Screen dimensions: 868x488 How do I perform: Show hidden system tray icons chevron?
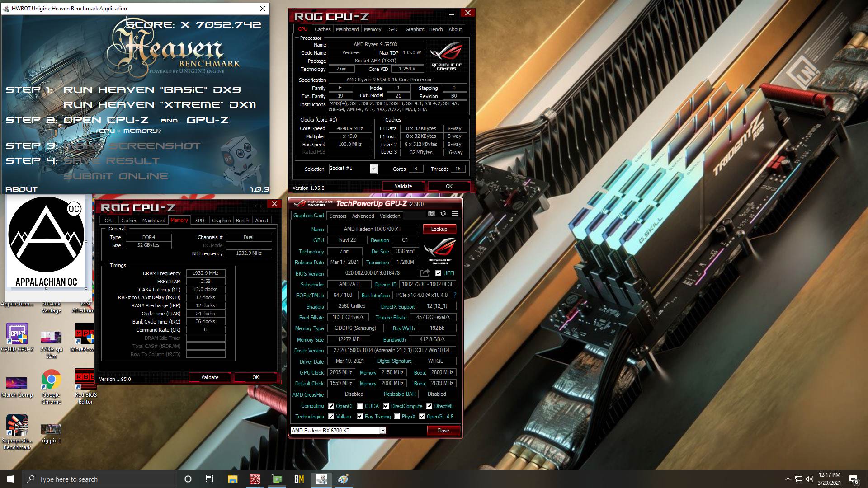788,479
